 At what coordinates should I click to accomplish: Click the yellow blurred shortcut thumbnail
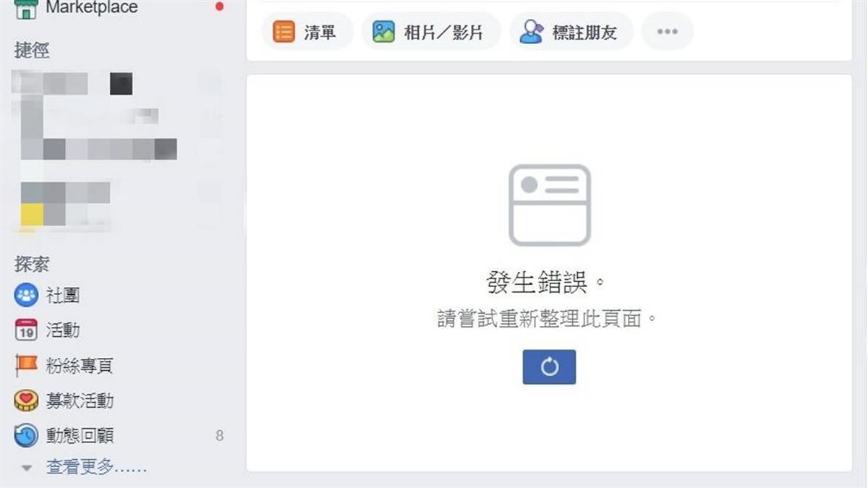click(x=32, y=215)
